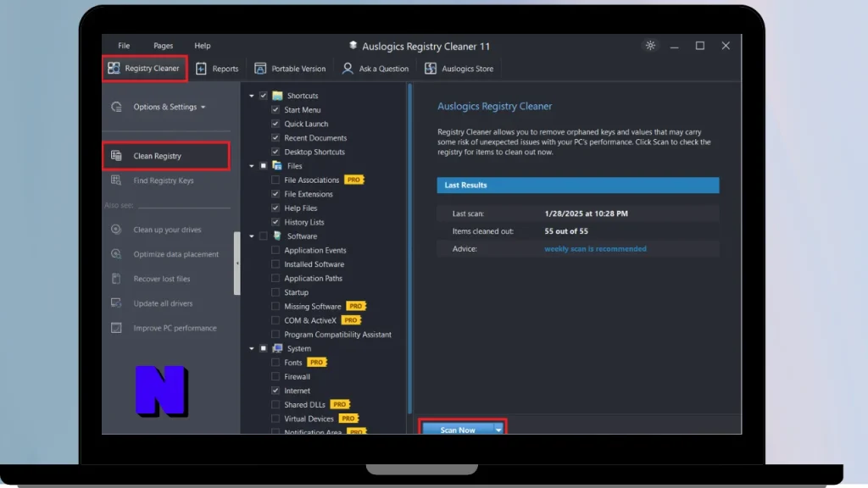Collapse the Shortcuts tree group
This screenshot has width=868, height=488.
pyautogui.click(x=251, y=96)
